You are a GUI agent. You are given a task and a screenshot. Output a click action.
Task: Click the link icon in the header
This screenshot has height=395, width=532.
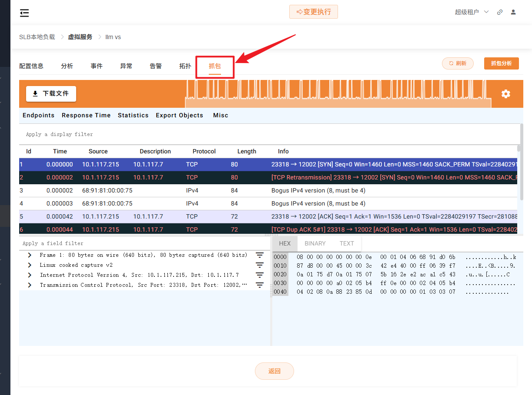click(500, 12)
